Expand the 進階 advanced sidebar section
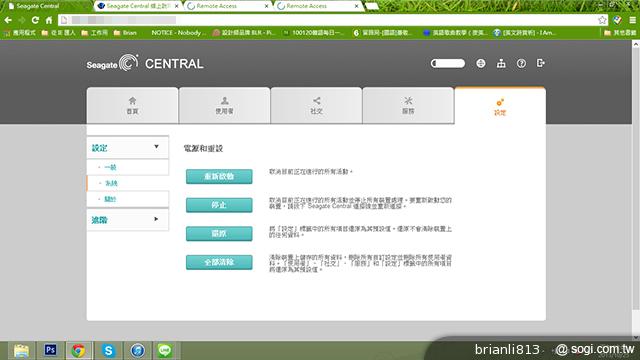 (x=156, y=219)
